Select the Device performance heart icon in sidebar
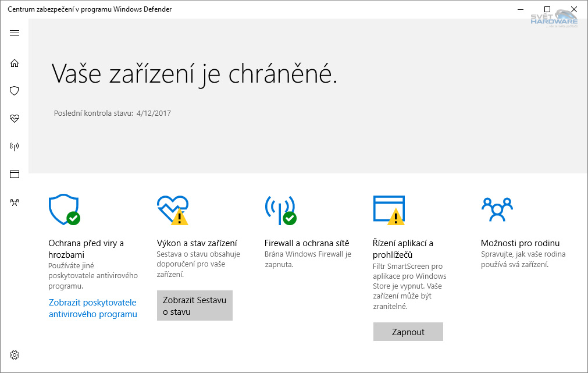 point(14,119)
